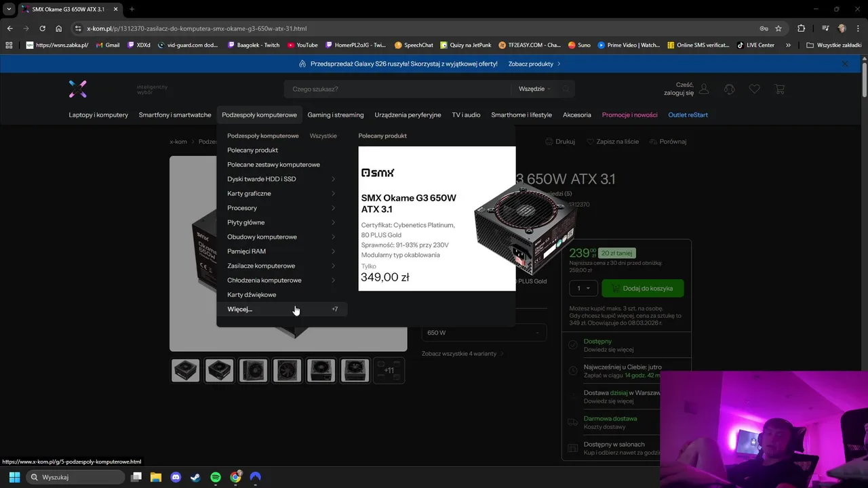Open Steam from the taskbar
This screenshot has width=868, height=488.
coord(195,477)
